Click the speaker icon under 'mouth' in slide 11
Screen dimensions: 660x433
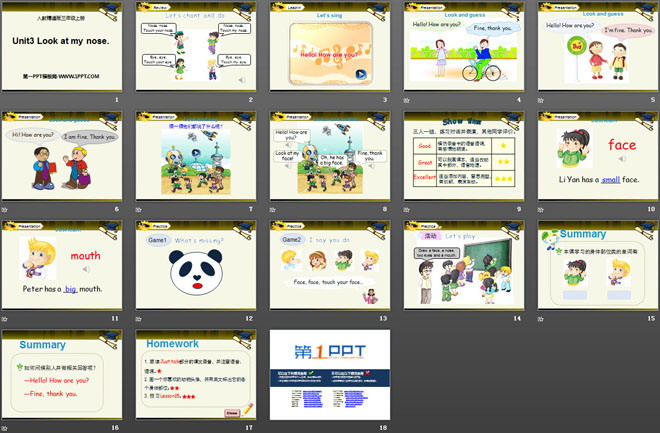click(x=86, y=268)
